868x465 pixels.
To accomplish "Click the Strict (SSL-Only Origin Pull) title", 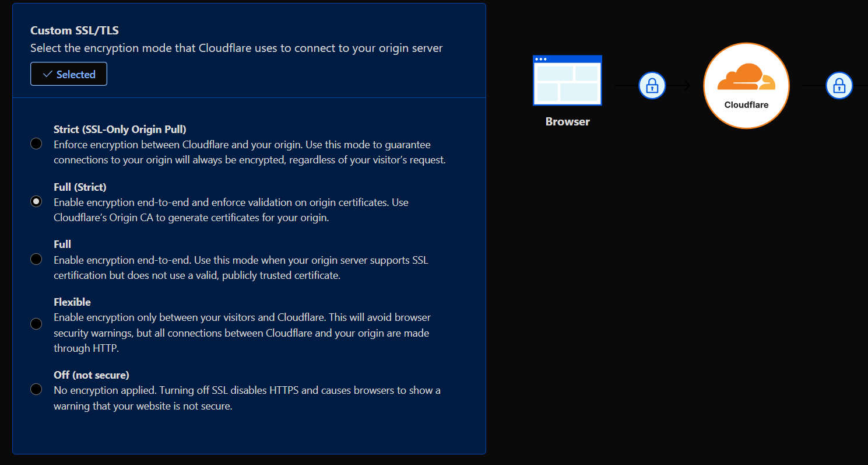I will tap(120, 129).
